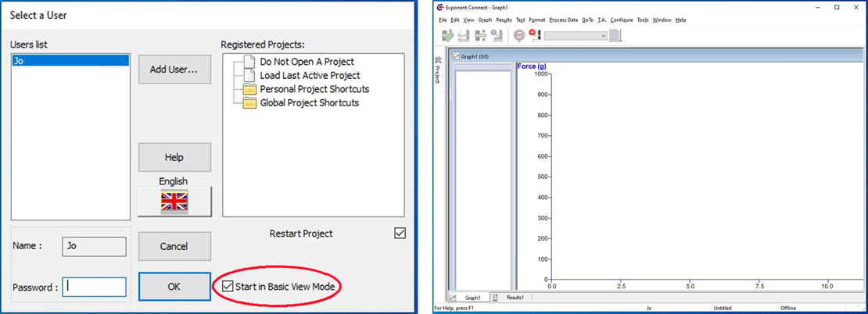
Task: Open the toolbar combo box dropdown
Action: (604, 36)
